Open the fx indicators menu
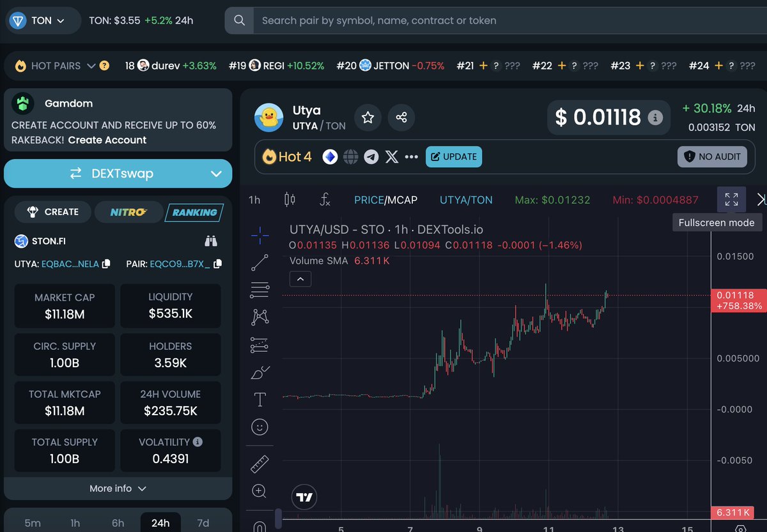Image resolution: width=767 pixels, height=532 pixels. click(325, 200)
